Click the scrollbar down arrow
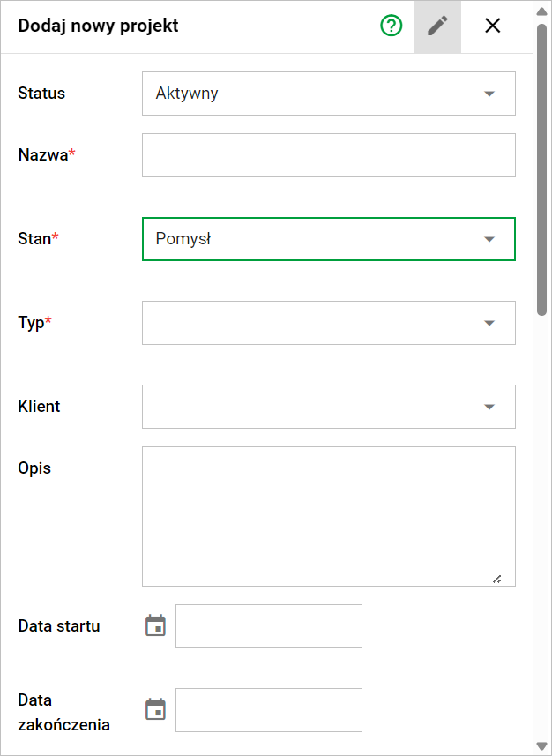 542,746
